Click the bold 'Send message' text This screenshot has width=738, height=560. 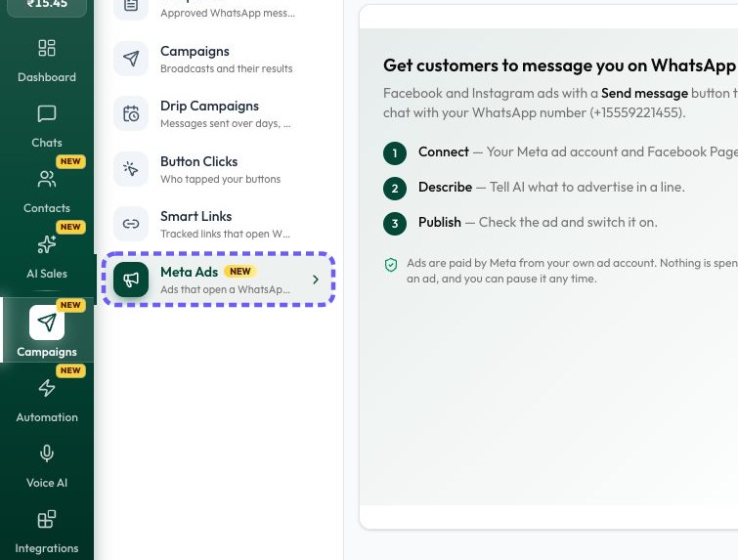pyautogui.click(x=644, y=93)
